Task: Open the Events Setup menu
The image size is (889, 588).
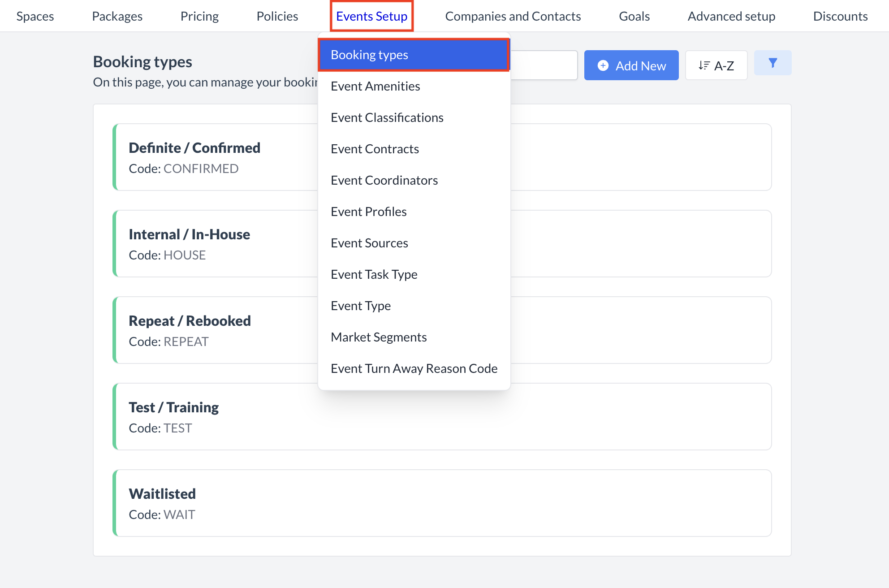Action: pos(371,16)
